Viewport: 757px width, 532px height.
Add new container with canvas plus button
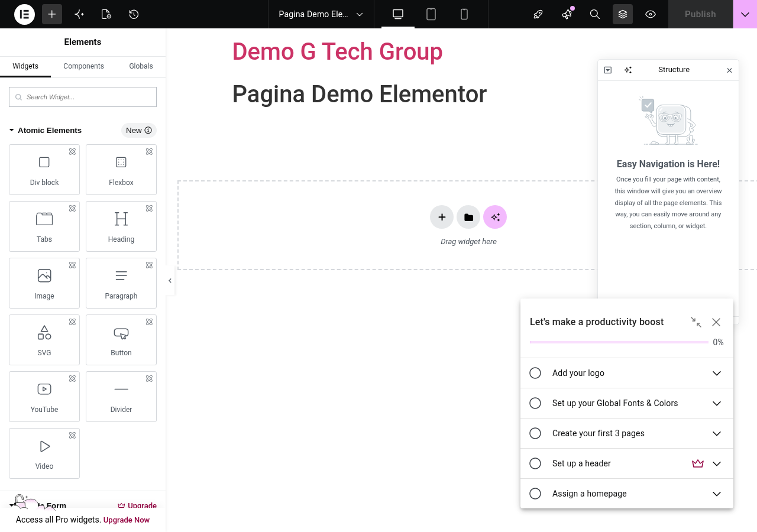[442, 217]
